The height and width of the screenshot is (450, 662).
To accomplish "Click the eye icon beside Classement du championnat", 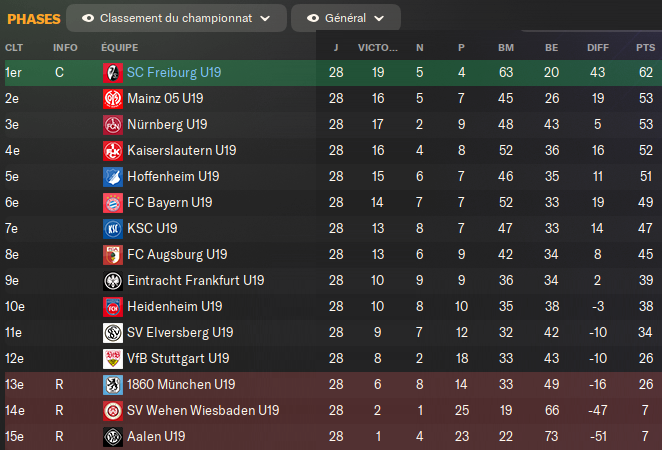I will pos(88,18).
